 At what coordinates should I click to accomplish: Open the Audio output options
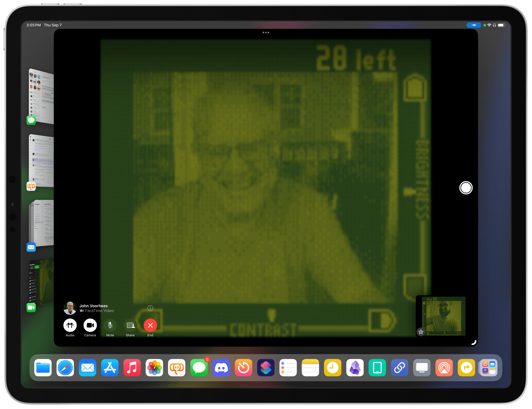click(70, 325)
